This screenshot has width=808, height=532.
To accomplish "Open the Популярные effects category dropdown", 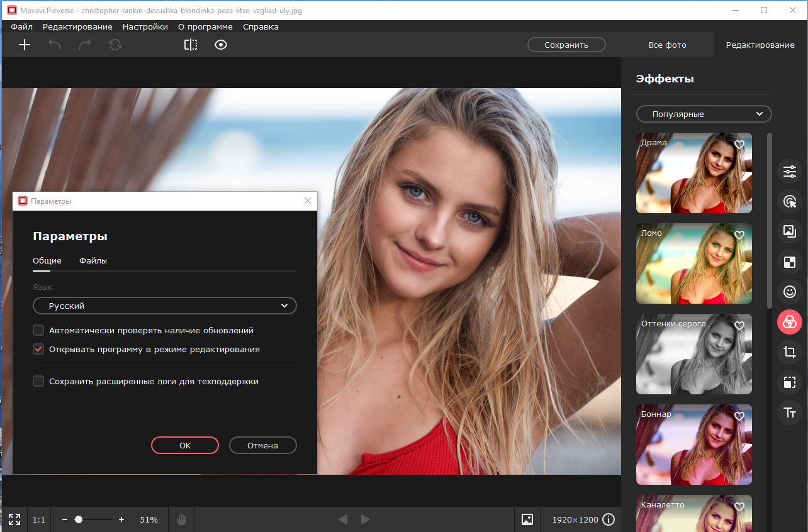I will [704, 114].
